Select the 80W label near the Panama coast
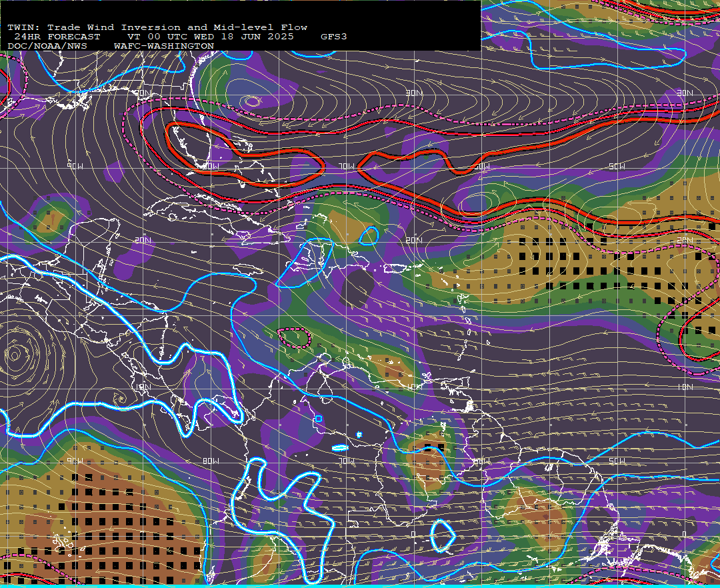Viewport: 720px width, 588px height. [x=211, y=461]
